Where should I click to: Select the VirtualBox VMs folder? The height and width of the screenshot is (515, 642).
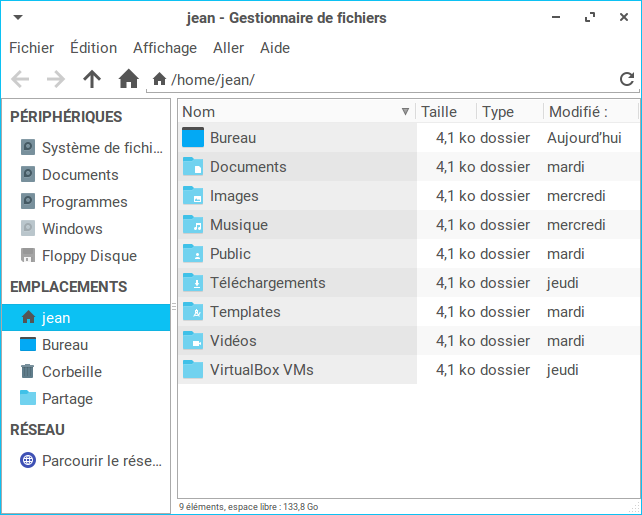pyautogui.click(x=261, y=370)
